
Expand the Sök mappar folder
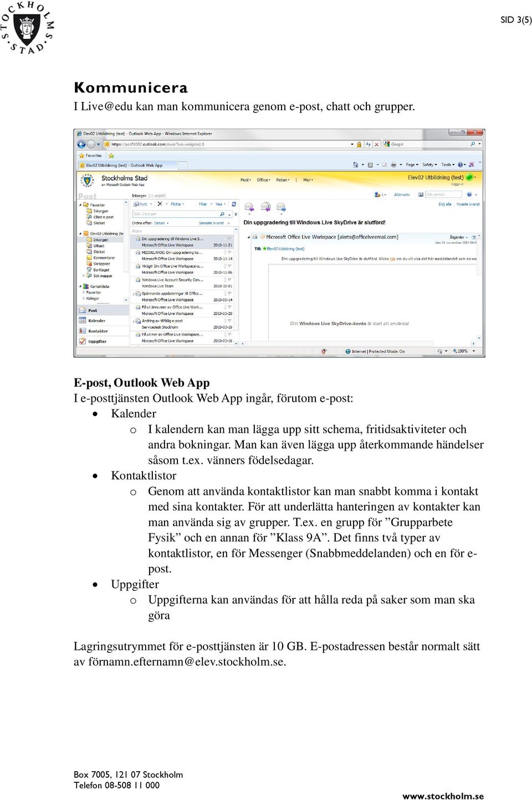coord(84,275)
